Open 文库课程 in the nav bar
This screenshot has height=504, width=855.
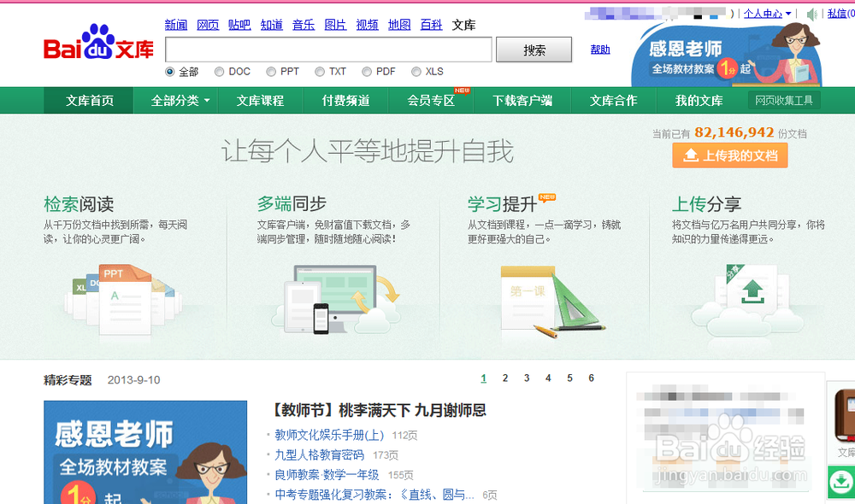[260, 100]
